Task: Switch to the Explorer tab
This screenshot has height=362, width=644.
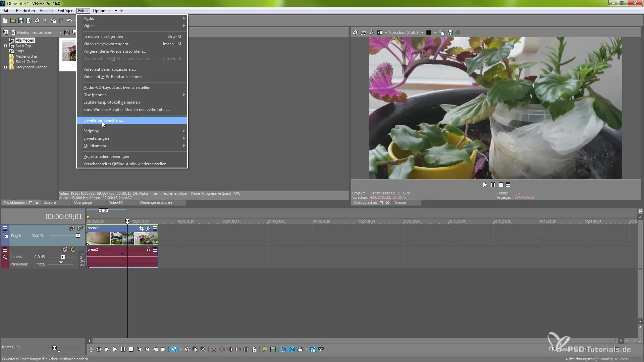Action: click(x=50, y=203)
